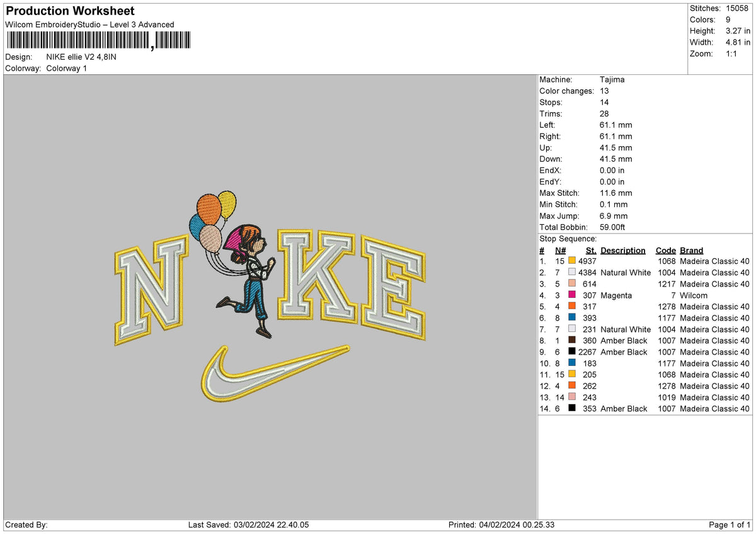Click the # column header
This screenshot has height=534, width=756.
pos(542,251)
